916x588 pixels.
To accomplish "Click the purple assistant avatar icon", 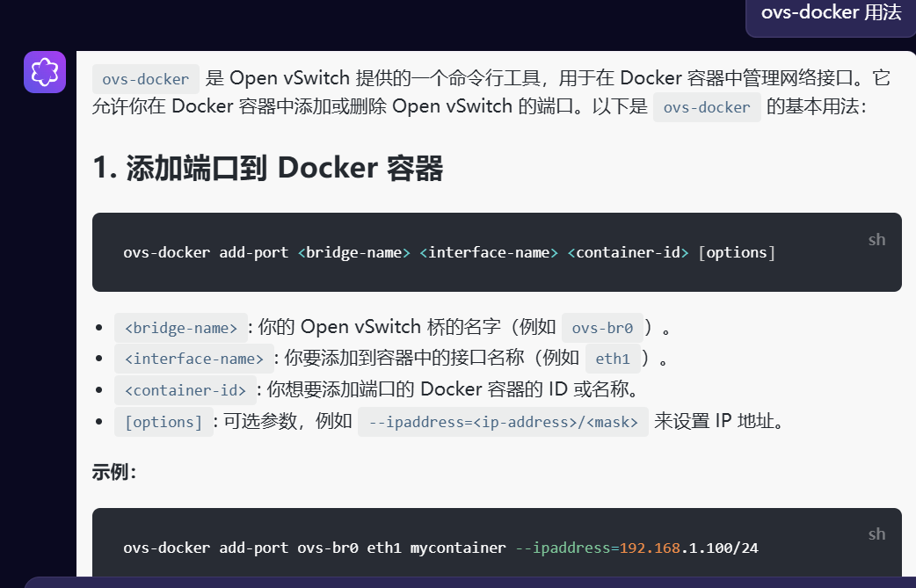I will pos(45,72).
